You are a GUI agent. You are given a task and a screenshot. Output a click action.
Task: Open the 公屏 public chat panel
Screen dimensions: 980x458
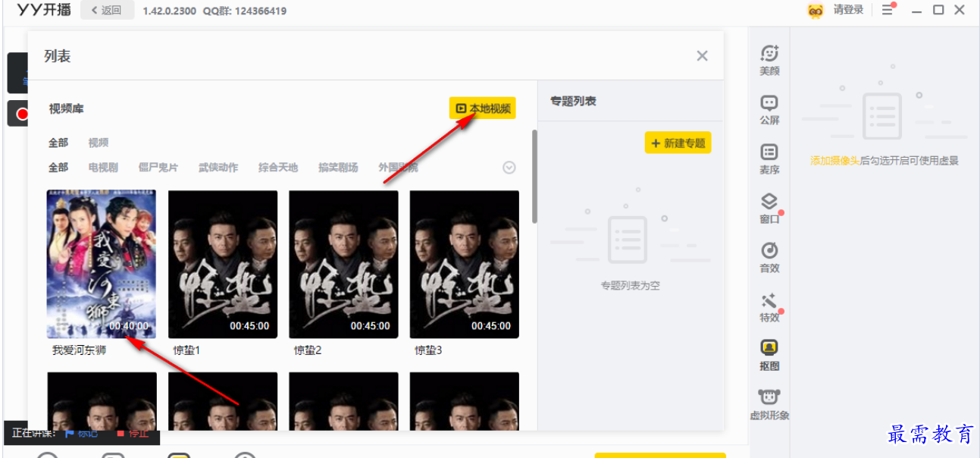[769, 110]
